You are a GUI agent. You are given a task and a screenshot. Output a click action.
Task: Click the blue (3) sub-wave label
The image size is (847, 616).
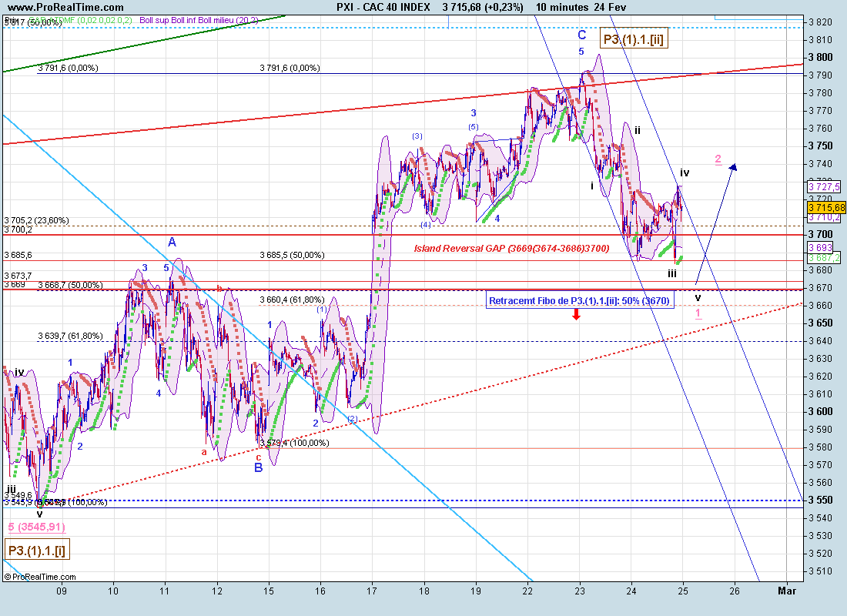(417, 136)
